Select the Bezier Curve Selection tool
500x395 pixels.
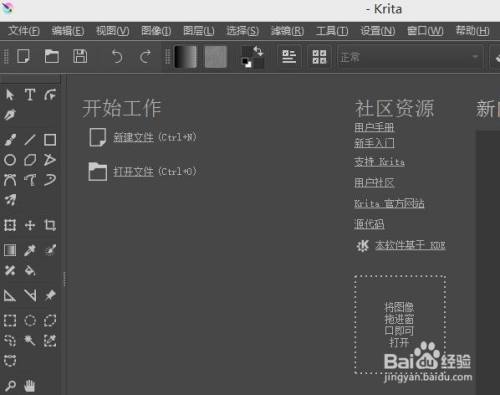coord(10,361)
